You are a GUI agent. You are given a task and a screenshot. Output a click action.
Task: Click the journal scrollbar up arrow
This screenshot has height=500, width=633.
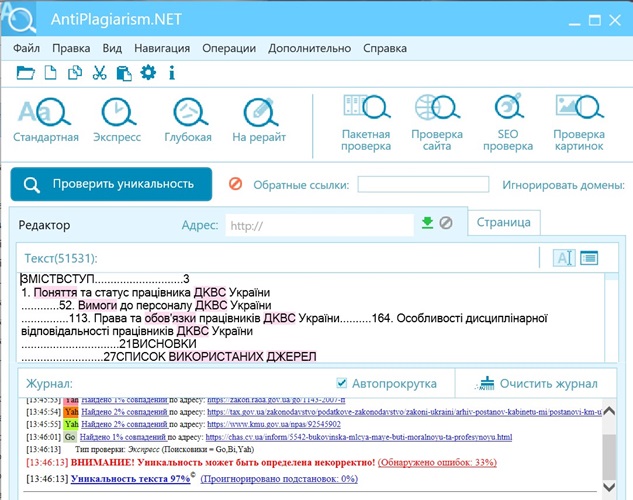[609, 411]
